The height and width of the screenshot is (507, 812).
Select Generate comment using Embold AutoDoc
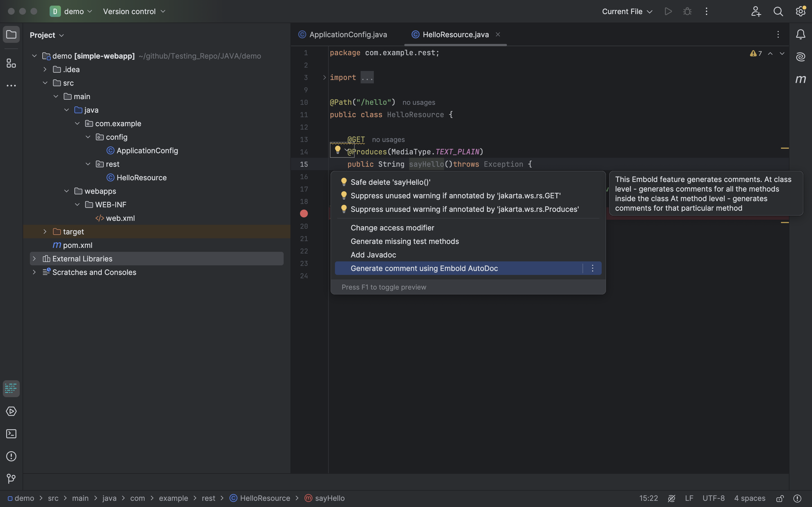424,268
